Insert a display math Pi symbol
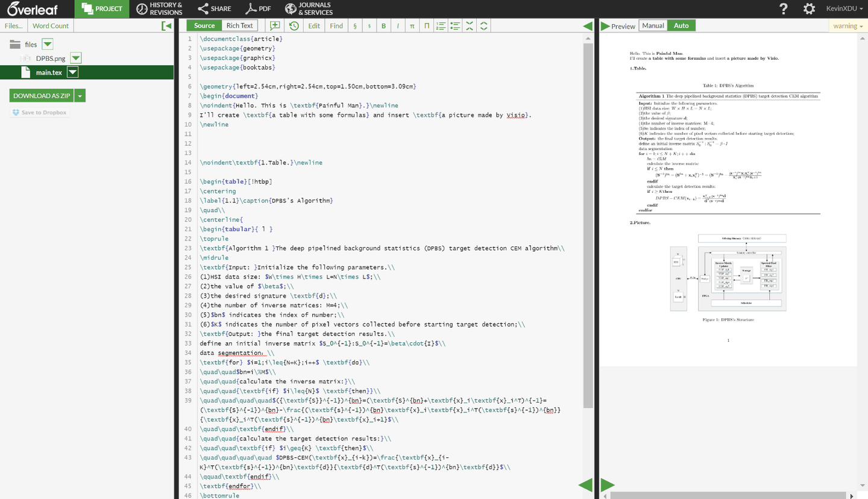Viewport: 868px width, 499px height. (427, 26)
